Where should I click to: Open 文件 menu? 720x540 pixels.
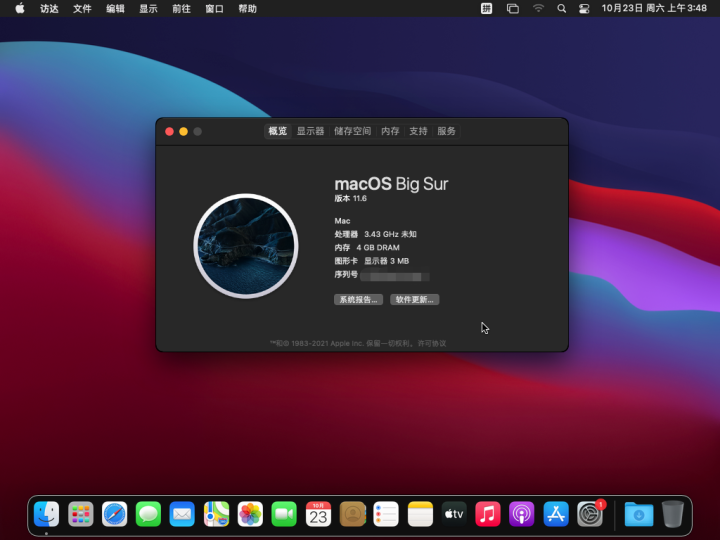click(x=82, y=8)
